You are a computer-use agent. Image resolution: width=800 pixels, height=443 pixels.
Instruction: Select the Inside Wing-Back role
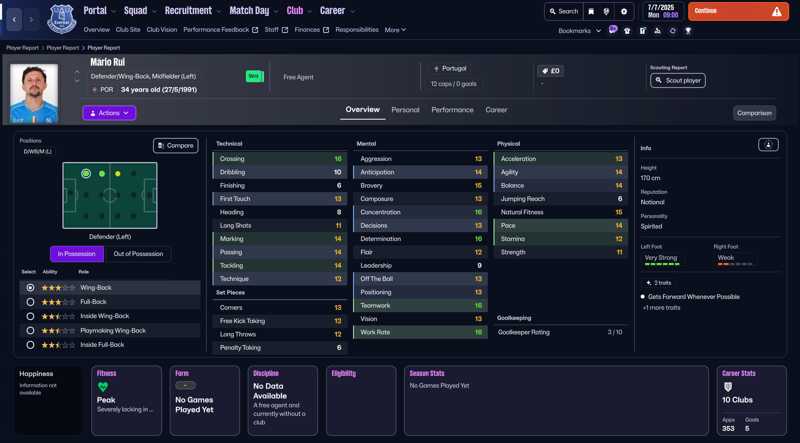click(31, 316)
